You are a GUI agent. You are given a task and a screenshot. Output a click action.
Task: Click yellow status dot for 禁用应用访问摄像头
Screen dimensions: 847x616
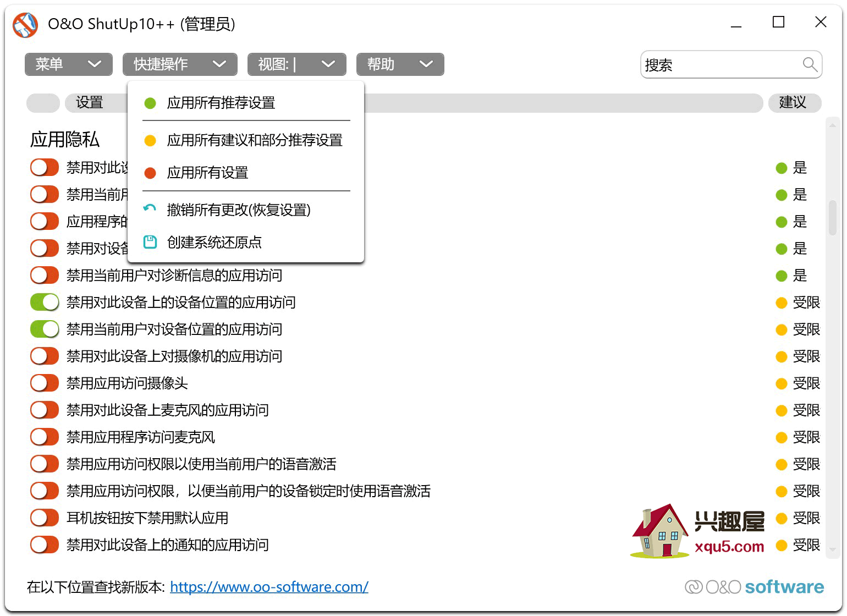(781, 383)
